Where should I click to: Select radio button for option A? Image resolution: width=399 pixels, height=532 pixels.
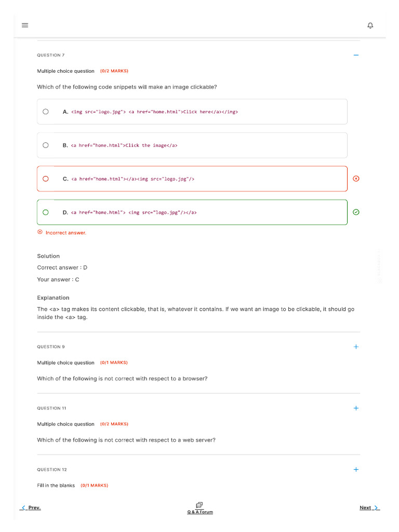click(46, 112)
